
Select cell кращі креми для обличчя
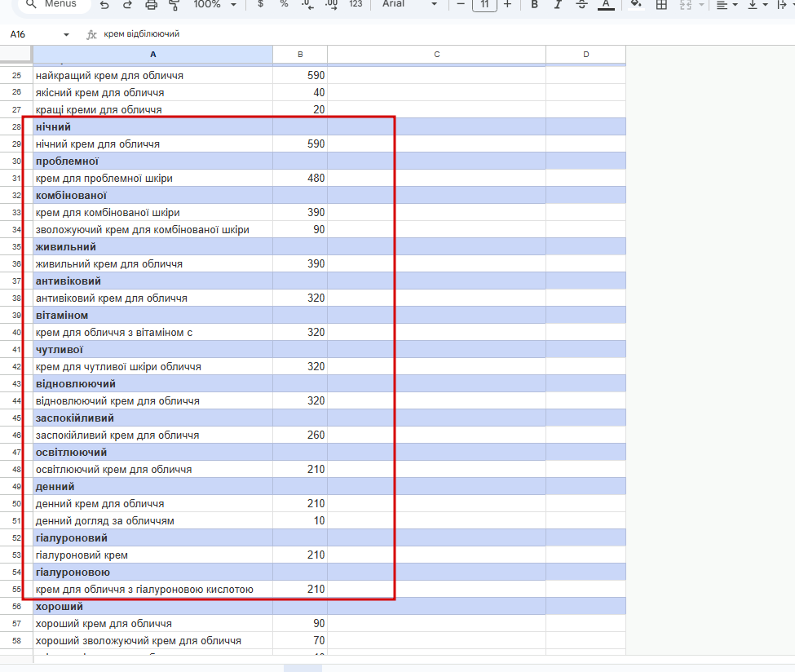tap(152, 110)
